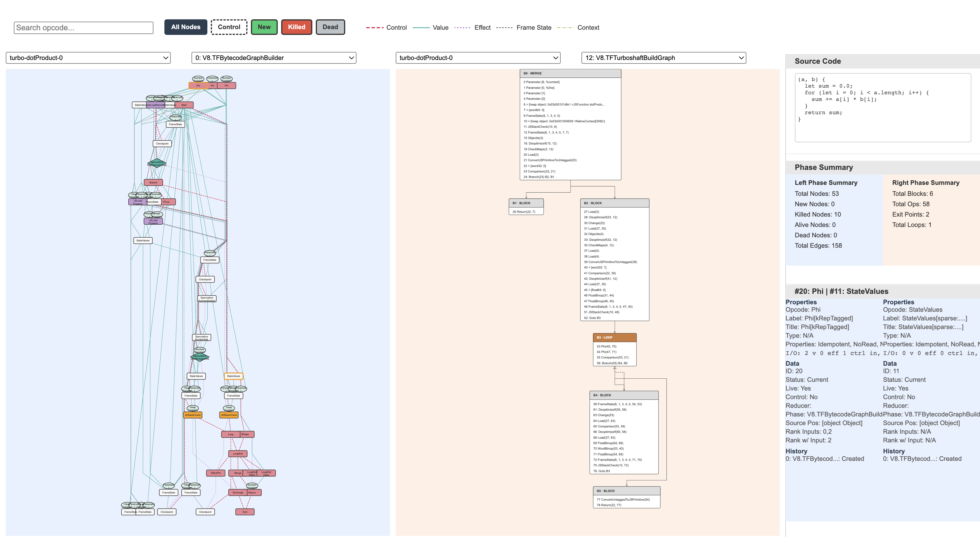Click the EffectPhi node
Screen dimensions: 980x537
click(x=216, y=473)
